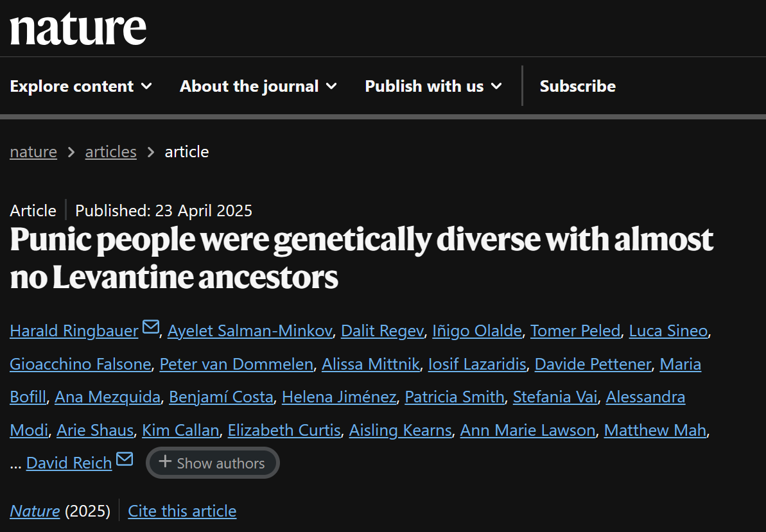Screen dimensions: 766x532
Task: Click the nature logo
Action: pyautogui.click(x=78, y=29)
